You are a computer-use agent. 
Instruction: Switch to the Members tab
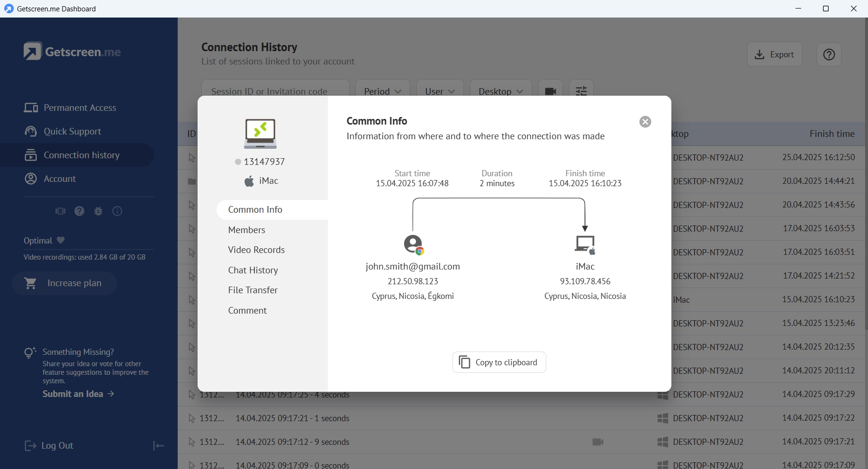pos(246,230)
